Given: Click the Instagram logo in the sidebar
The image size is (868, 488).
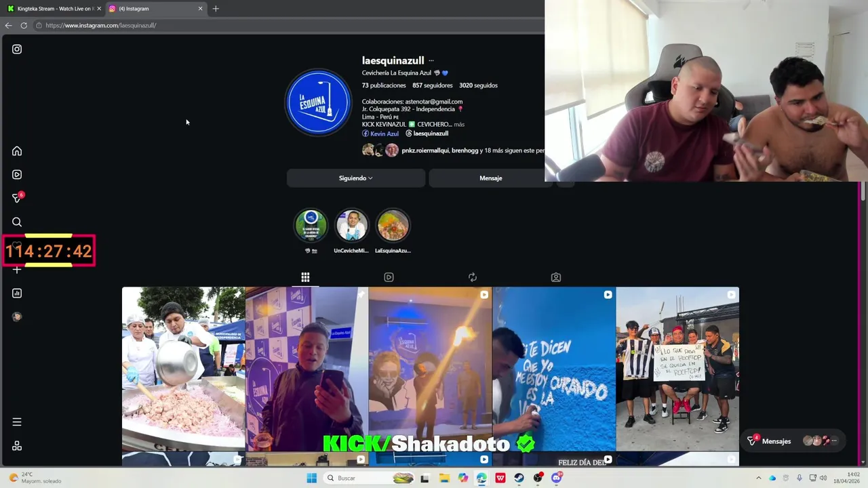Looking at the screenshot, I should (x=17, y=49).
